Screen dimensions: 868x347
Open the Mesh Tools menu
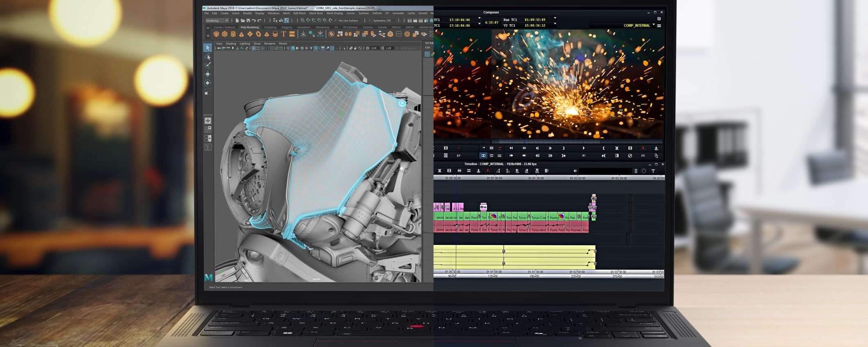tap(316, 13)
